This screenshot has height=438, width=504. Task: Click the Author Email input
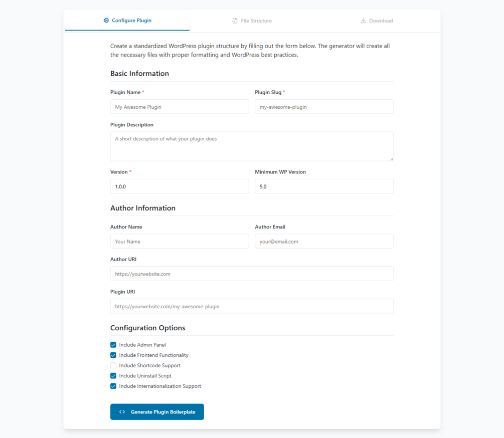[323, 241]
